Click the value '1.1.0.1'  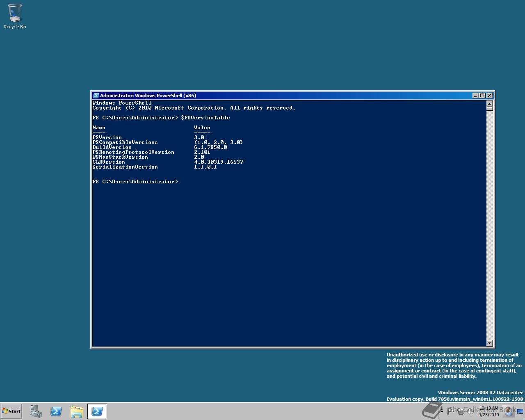205,167
